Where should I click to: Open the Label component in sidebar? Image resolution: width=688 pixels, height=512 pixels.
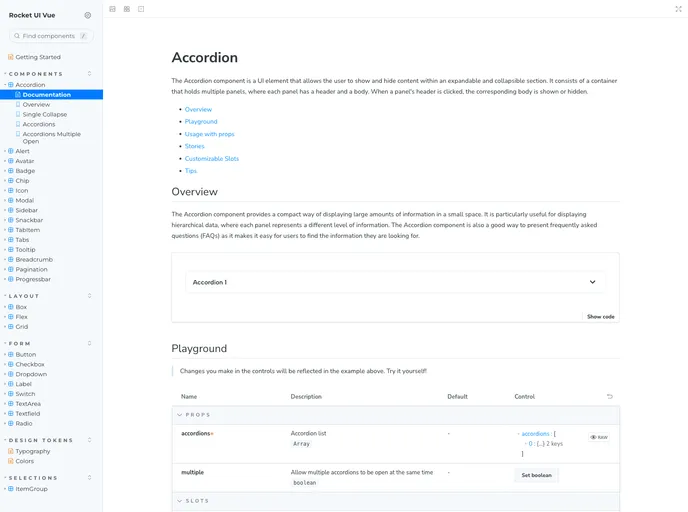[24, 384]
